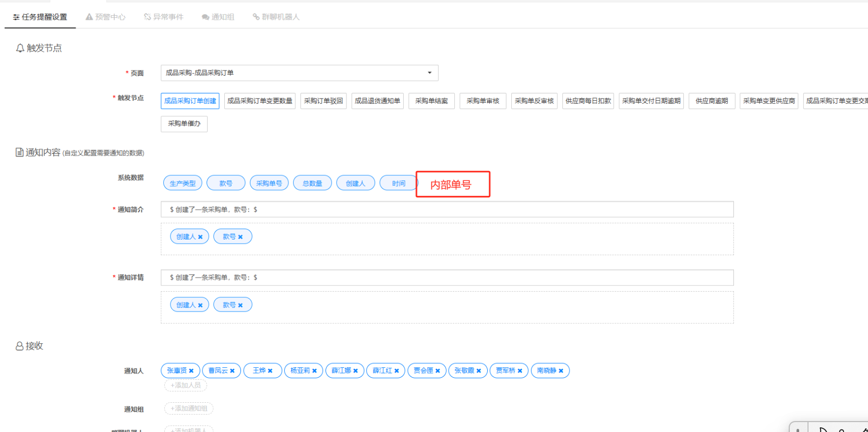The image size is (868, 432).
Task: Click into the 通知详情 text field
Action: [447, 278]
